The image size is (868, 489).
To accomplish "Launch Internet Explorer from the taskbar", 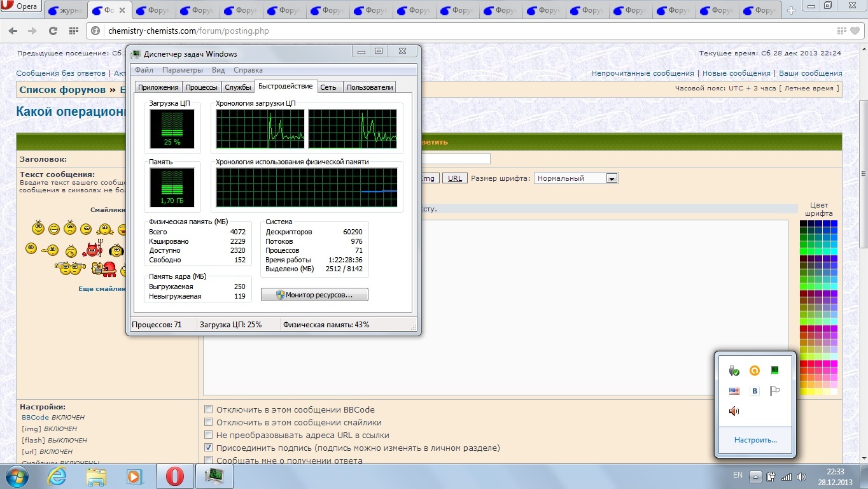I will pos(57,476).
